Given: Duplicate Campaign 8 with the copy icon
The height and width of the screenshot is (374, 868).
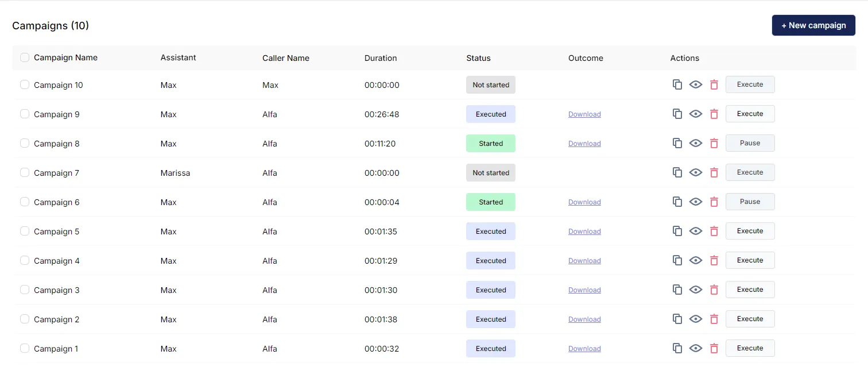Looking at the screenshot, I should (x=677, y=143).
